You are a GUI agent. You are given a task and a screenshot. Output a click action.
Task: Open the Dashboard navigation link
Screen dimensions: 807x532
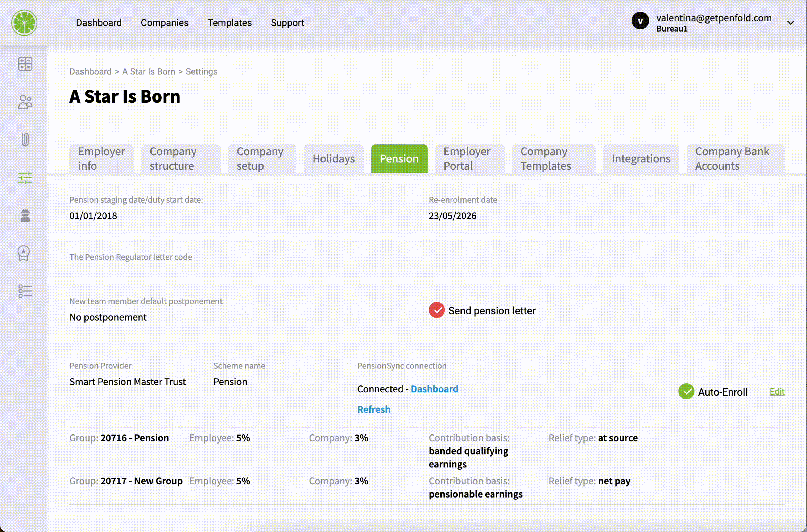(99, 22)
